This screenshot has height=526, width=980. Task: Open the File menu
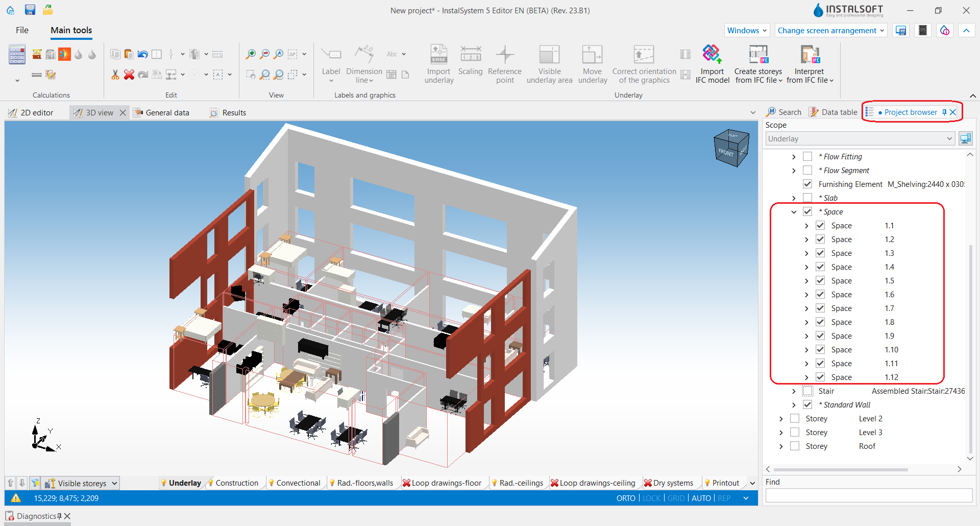tap(22, 30)
